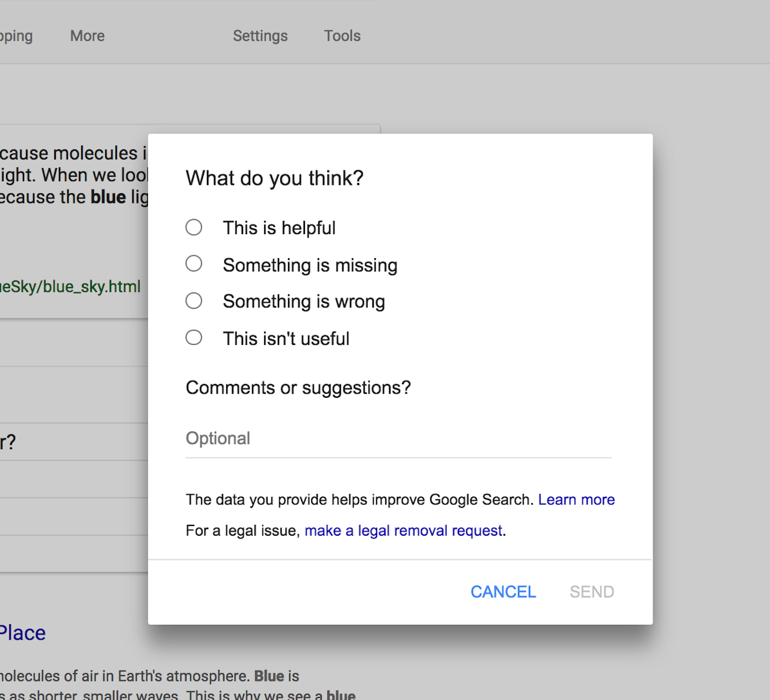Choose the "Something is missing" radio option
Screen dimensions: 770x700
(194, 264)
